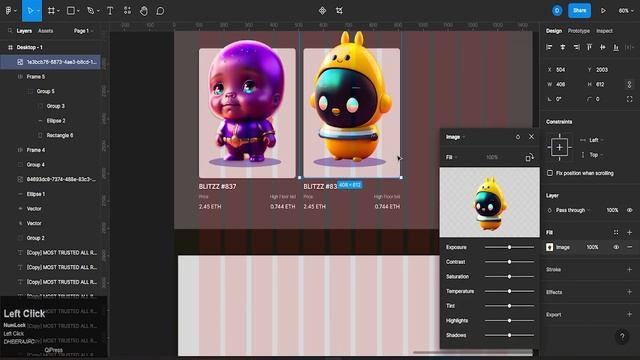Click the Share button
The width and height of the screenshot is (640, 360).
(579, 11)
